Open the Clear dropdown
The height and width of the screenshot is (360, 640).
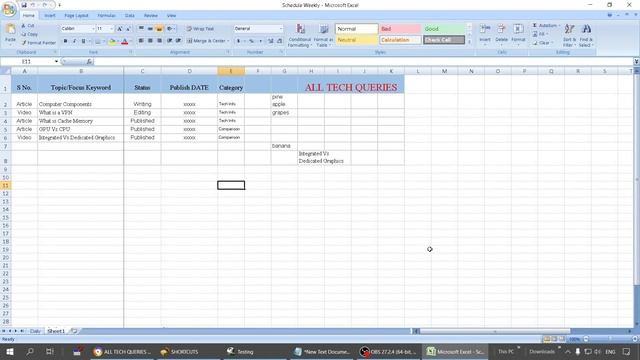coord(543,42)
